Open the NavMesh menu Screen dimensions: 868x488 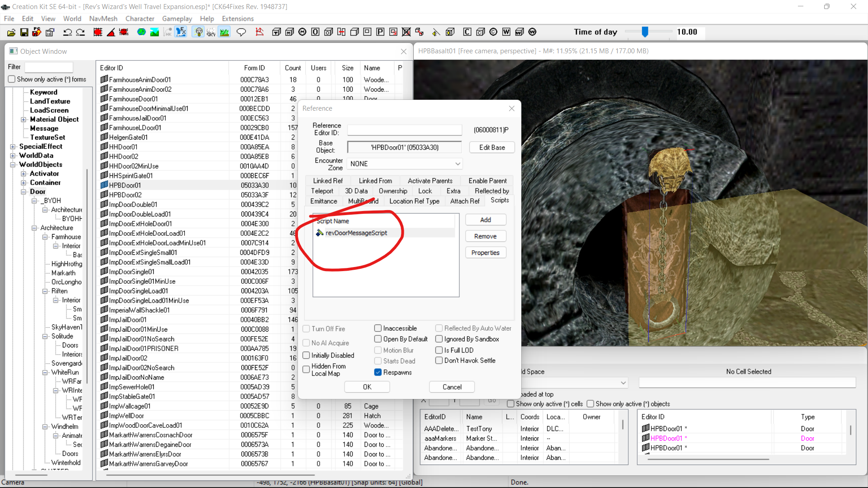coord(103,19)
